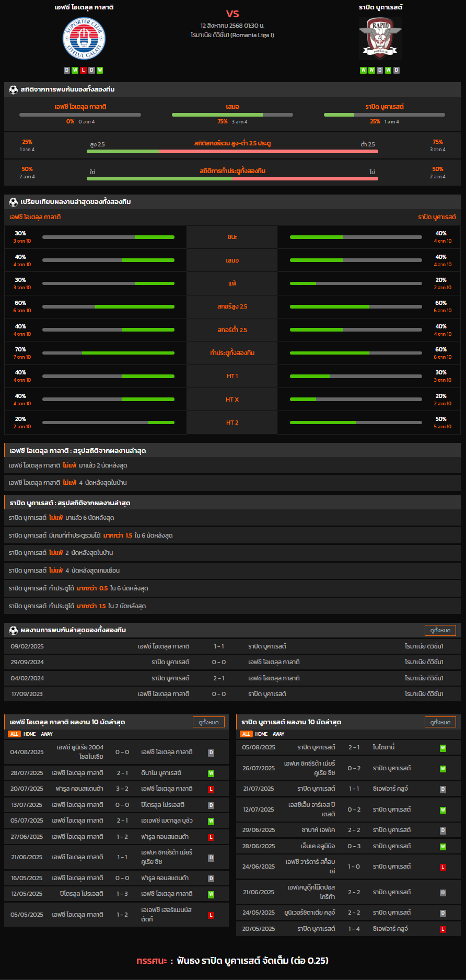The width and height of the screenshot is (466, 980).
Task: Select ALL tab in Otelul Galati results panel
Action: [14, 734]
